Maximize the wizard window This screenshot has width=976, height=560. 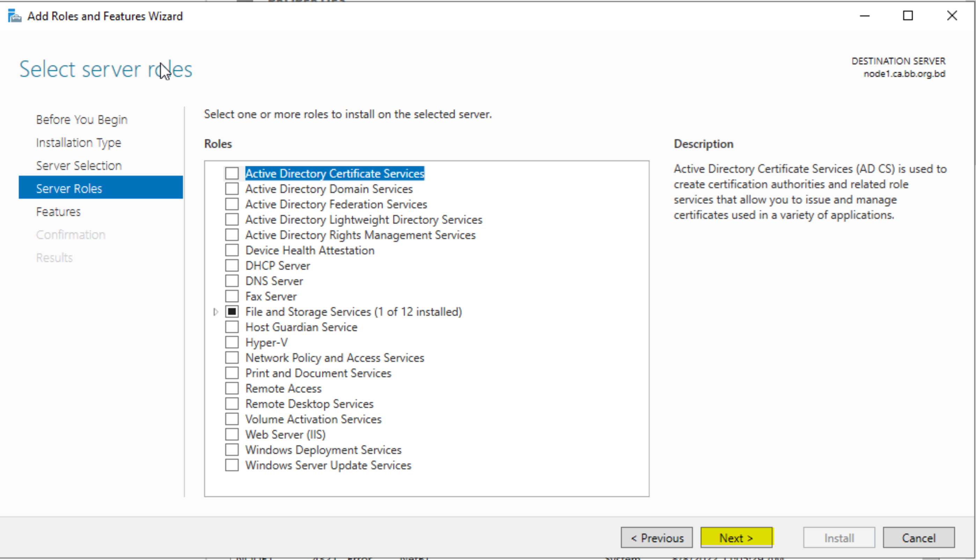tap(908, 16)
